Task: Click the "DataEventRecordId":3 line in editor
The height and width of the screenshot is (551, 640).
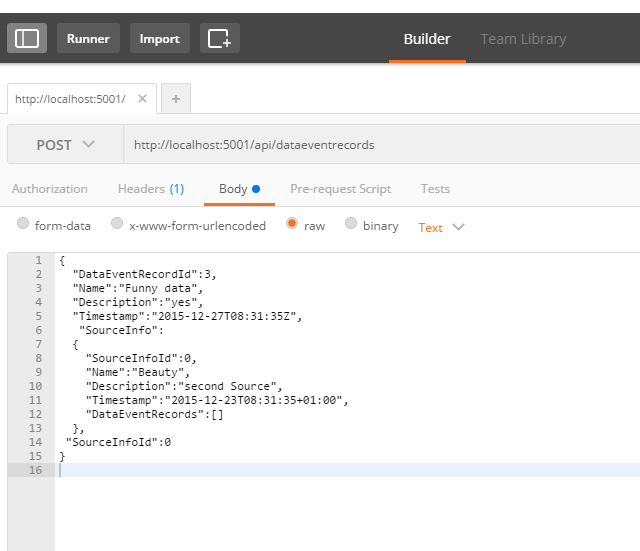Action: [144, 274]
